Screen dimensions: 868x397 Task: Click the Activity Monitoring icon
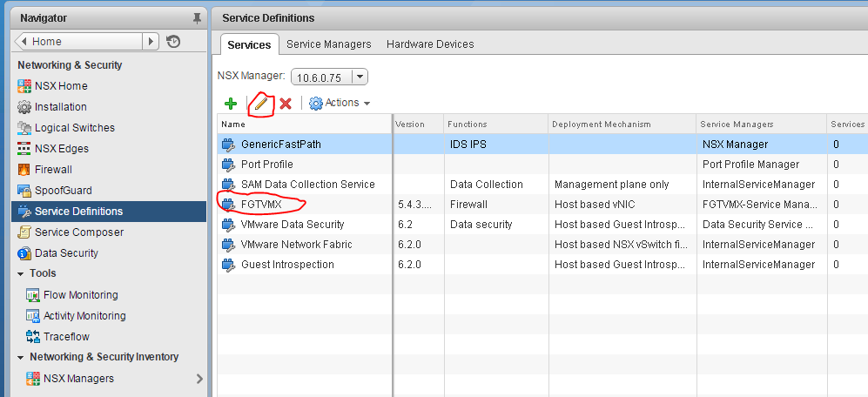click(x=33, y=316)
